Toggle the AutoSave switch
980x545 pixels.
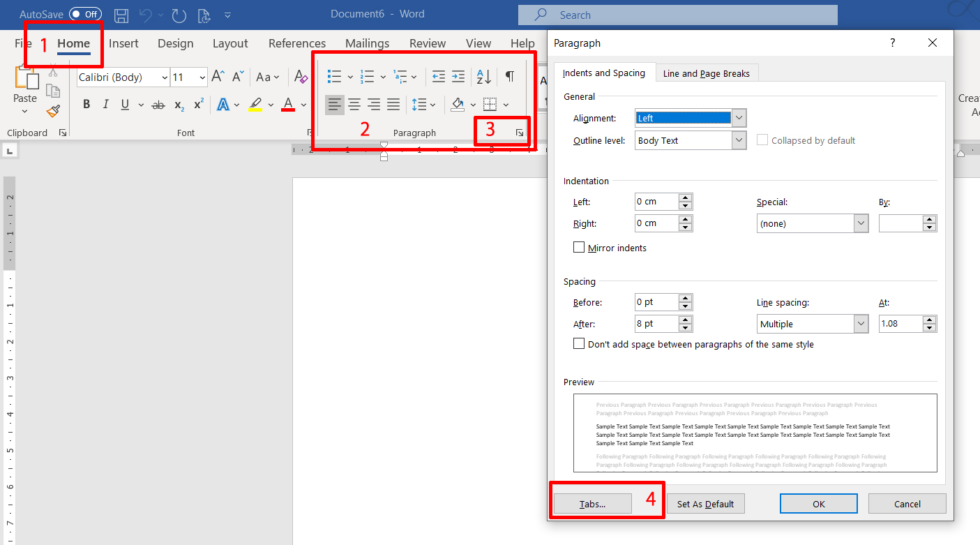(x=85, y=15)
